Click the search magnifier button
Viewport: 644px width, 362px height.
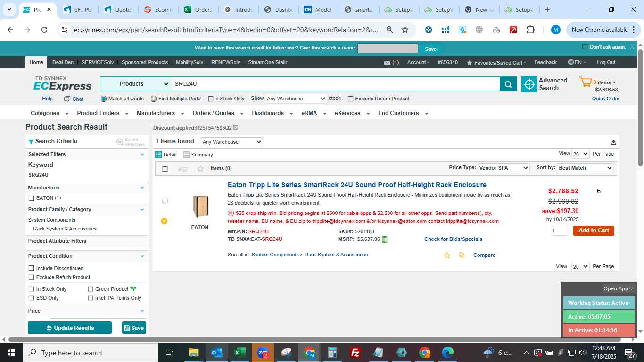[x=508, y=84]
